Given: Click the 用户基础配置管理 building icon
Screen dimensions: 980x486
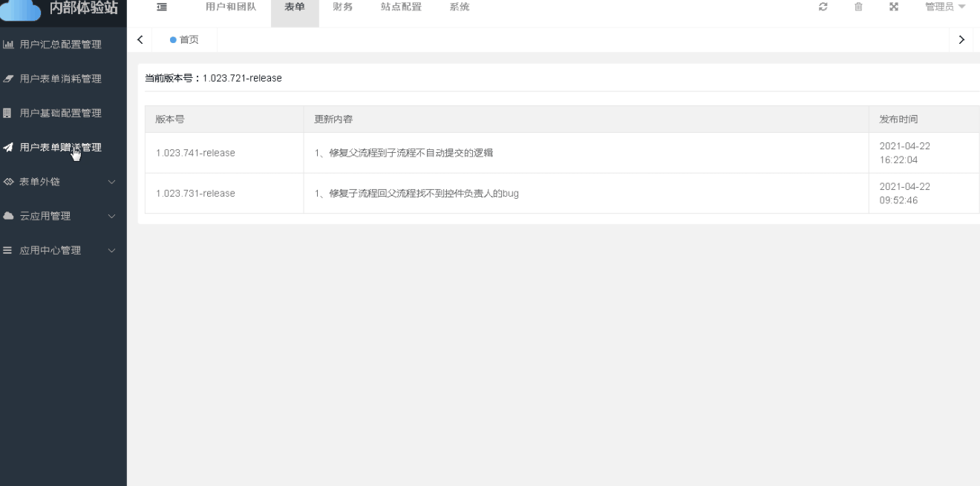Looking at the screenshot, I should click(8, 114).
